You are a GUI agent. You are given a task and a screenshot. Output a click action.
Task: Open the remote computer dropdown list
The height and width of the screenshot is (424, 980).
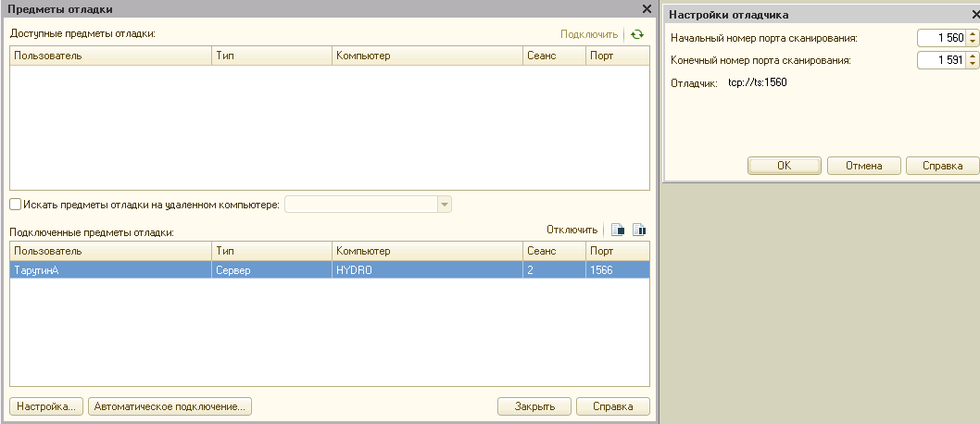point(444,205)
